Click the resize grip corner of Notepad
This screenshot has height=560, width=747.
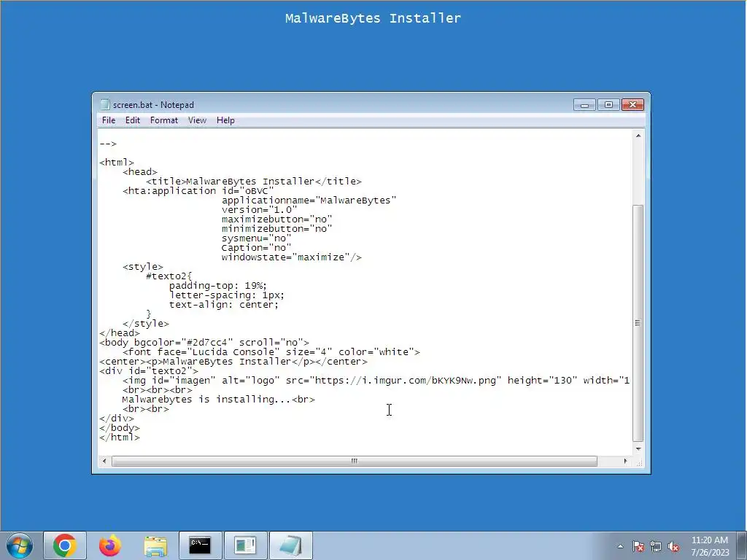coord(639,462)
